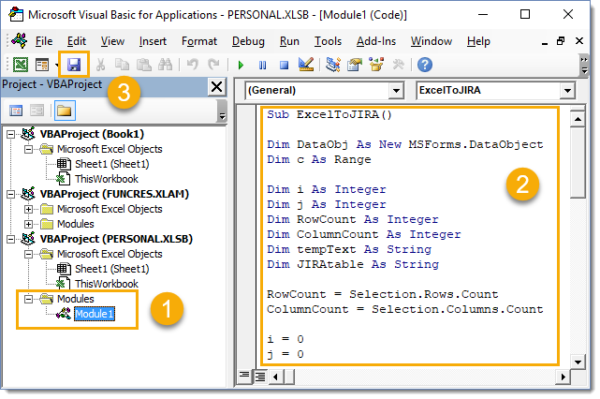Toggle Folders view in Project pane
The width and height of the screenshot is (600, 399).
coord(64,111)
